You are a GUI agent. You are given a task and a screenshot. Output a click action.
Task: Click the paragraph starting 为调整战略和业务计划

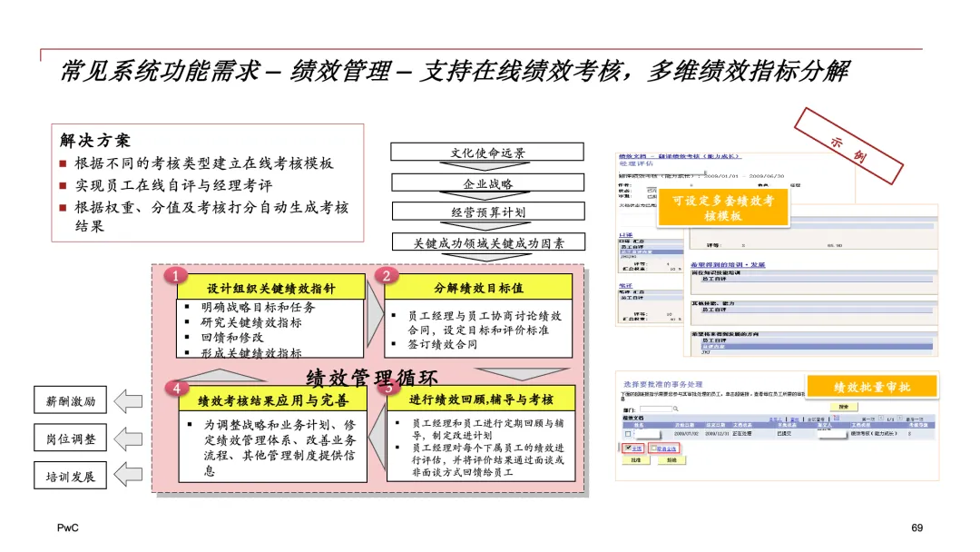(279, 448)
